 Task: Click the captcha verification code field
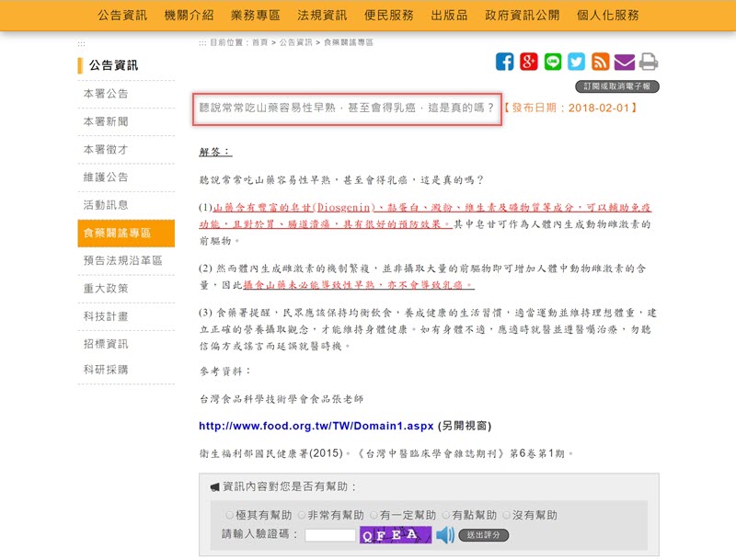click(330, 535)
